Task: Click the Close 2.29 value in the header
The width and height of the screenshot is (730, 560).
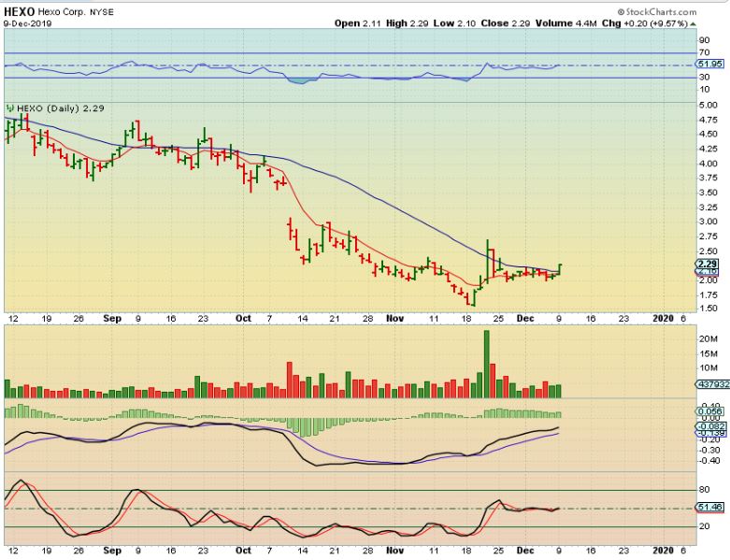Action: (x=505, y=23)
